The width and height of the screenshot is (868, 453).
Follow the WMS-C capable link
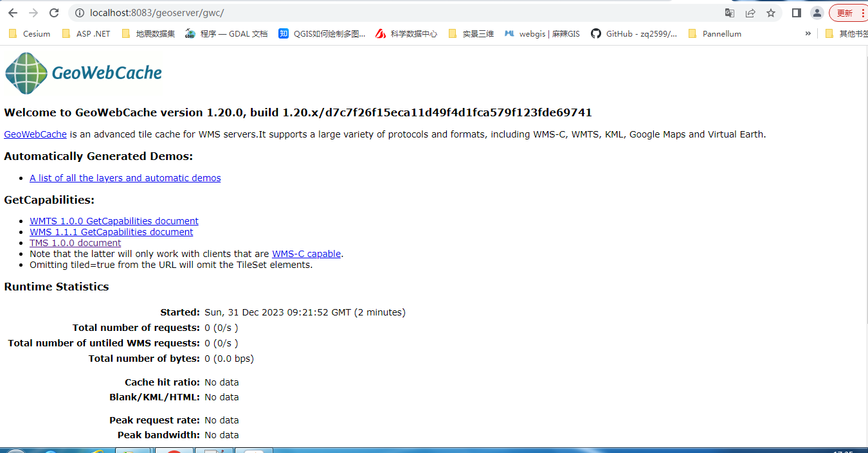[306, 254]
